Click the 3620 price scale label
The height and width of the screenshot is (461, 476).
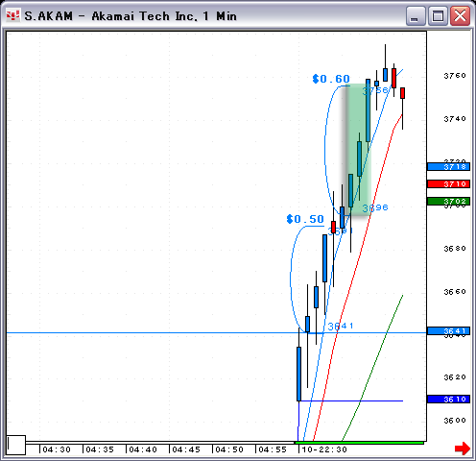pos(455,377)
